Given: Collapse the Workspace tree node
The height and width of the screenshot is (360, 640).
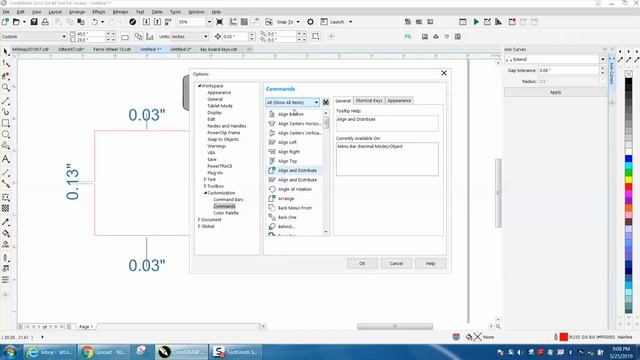Looking at the screenshot, I should pyautogui.click(x=200, y=86).
